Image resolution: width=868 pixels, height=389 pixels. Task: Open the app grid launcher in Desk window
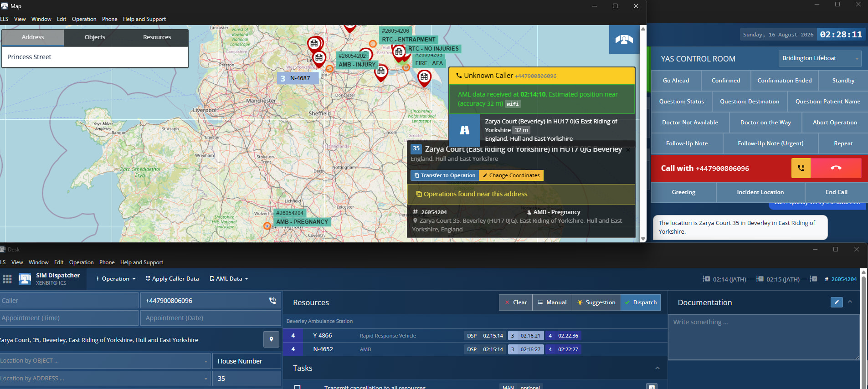[x=7, y=279]
